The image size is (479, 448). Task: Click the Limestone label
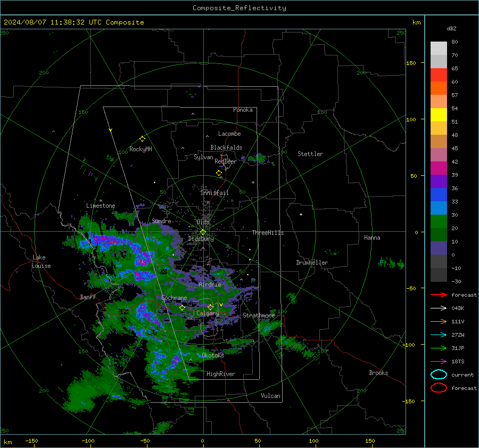coord(101,206)
